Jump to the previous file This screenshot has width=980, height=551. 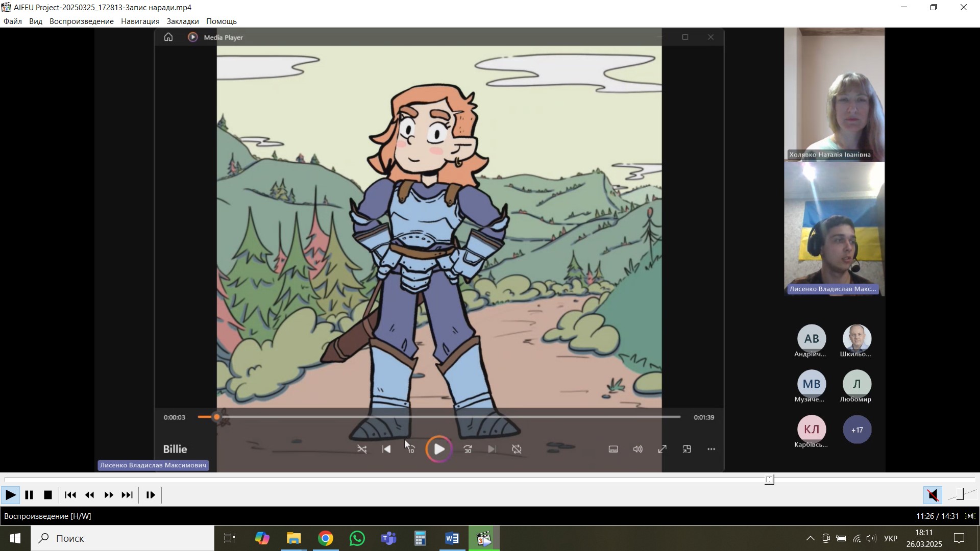click(71, 495)
